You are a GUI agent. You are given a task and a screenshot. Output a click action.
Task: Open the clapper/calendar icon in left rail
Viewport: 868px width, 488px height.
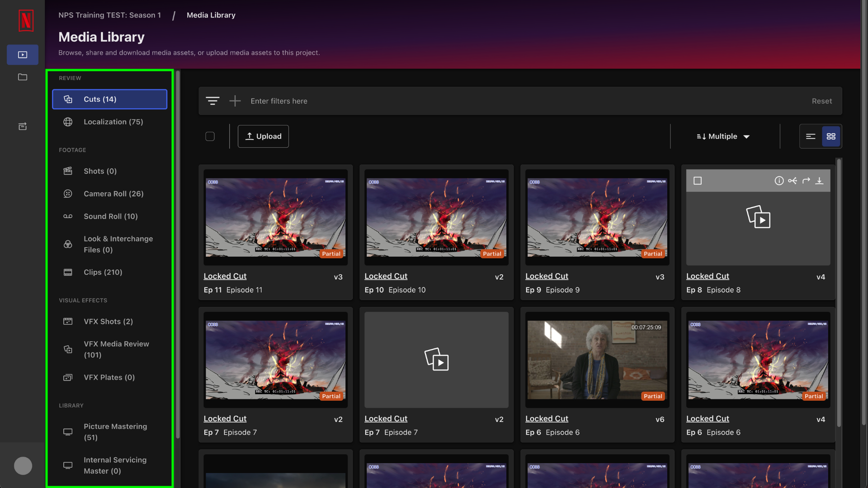23,127
